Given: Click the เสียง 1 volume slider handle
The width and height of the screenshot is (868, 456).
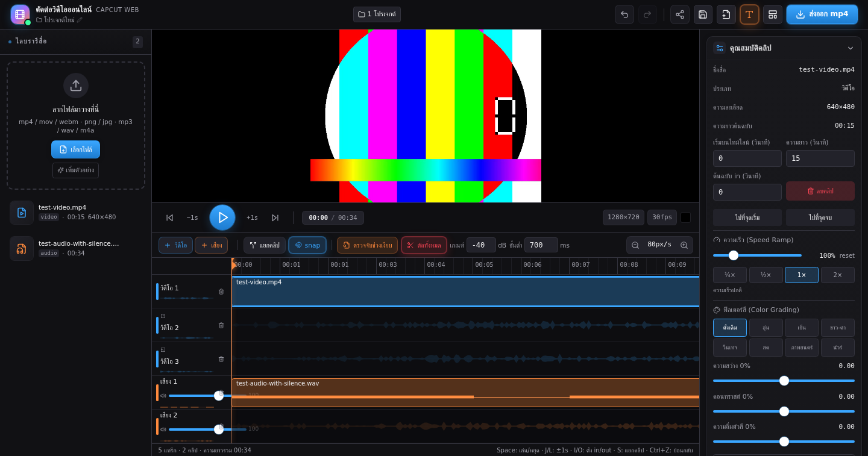Looking at the screenshot, I should (x=219, y=396).
